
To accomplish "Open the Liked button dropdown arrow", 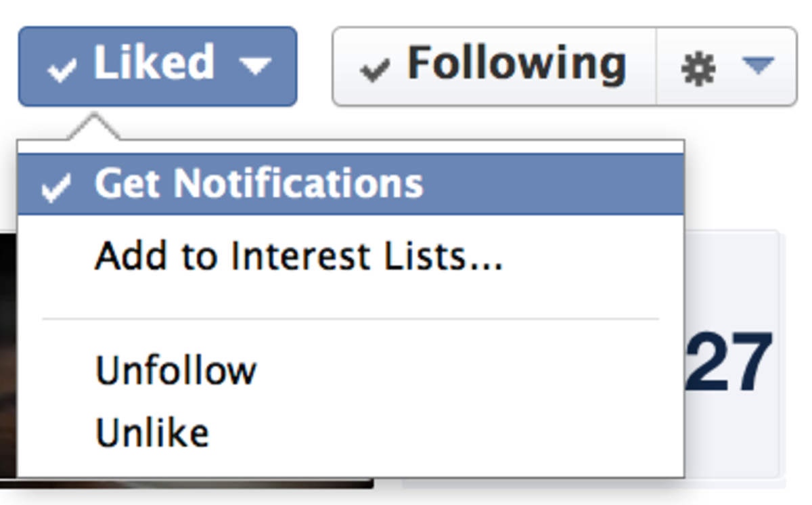I will click(257, 67).
